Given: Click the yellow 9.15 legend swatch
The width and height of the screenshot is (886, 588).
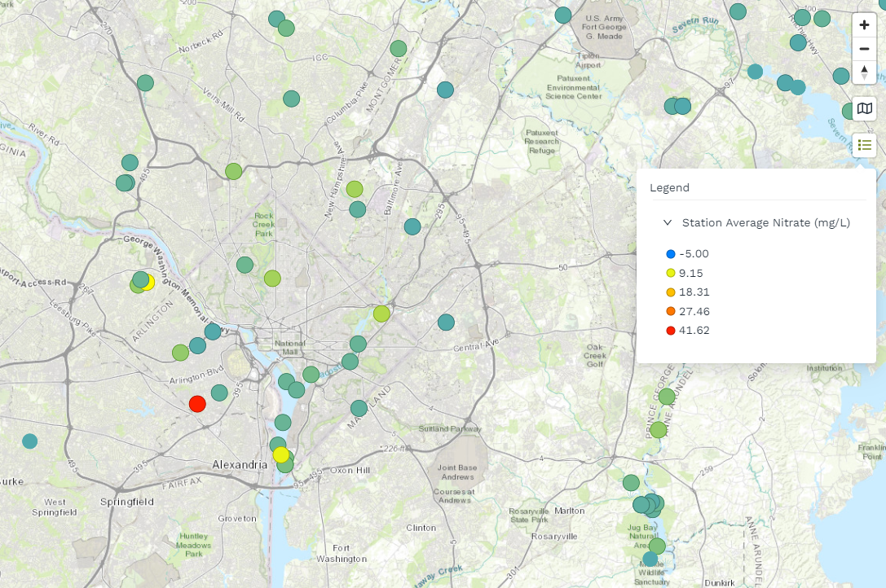Looking at the screenshot, I should [x=671, y=274].
